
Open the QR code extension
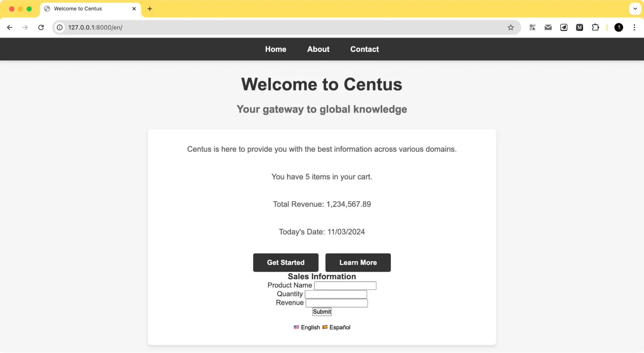click(532, 27)
